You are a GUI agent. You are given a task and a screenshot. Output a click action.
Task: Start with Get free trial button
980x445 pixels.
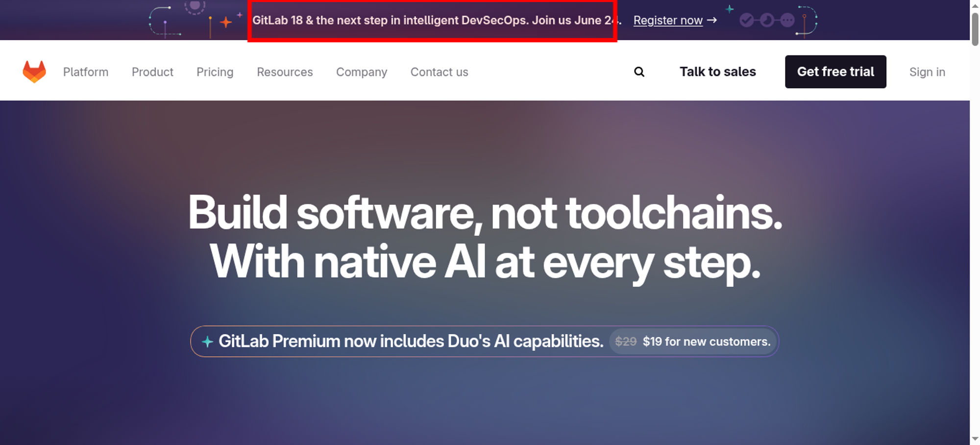pos(835,72)
